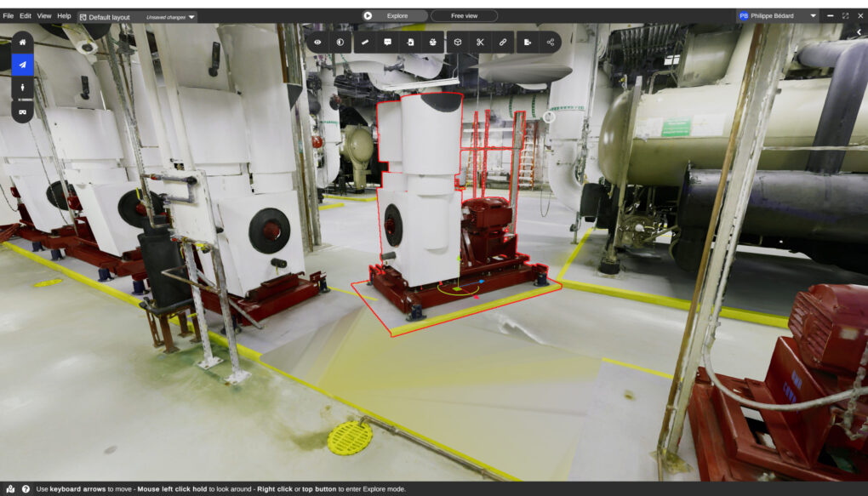Open the annotation comment tool
The height and width of the screenshot is (496, 868).
pyautogui.click(x=388, y=42)
